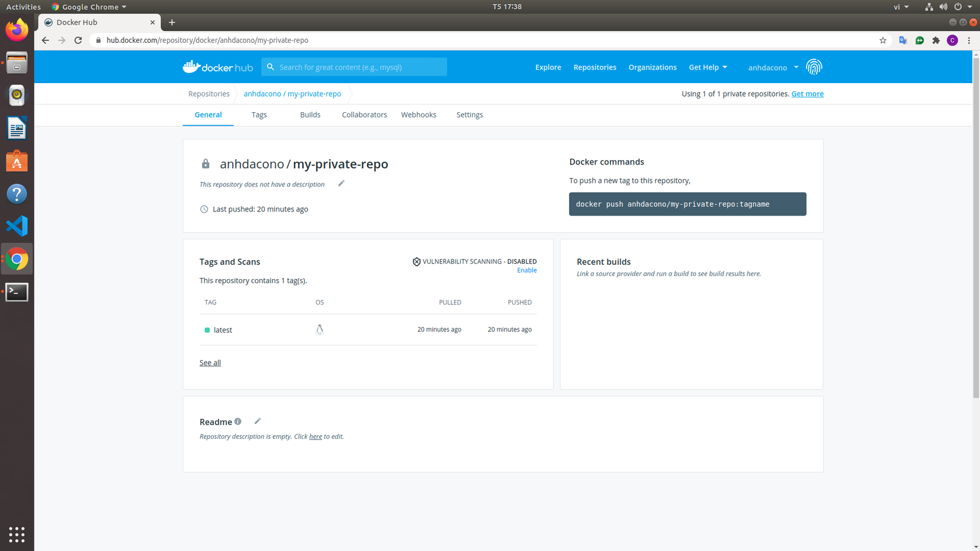
Task: Switch to the General tab
Action: [x=208, y=115]
